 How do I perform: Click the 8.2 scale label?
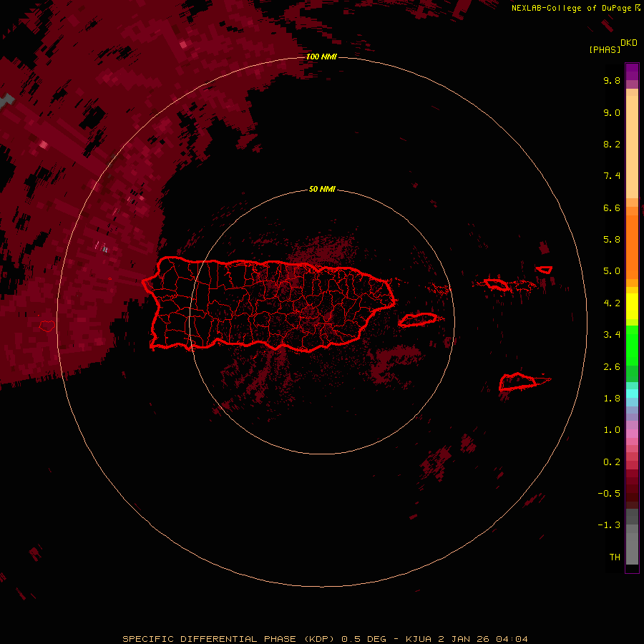click(x=612, y=144)
